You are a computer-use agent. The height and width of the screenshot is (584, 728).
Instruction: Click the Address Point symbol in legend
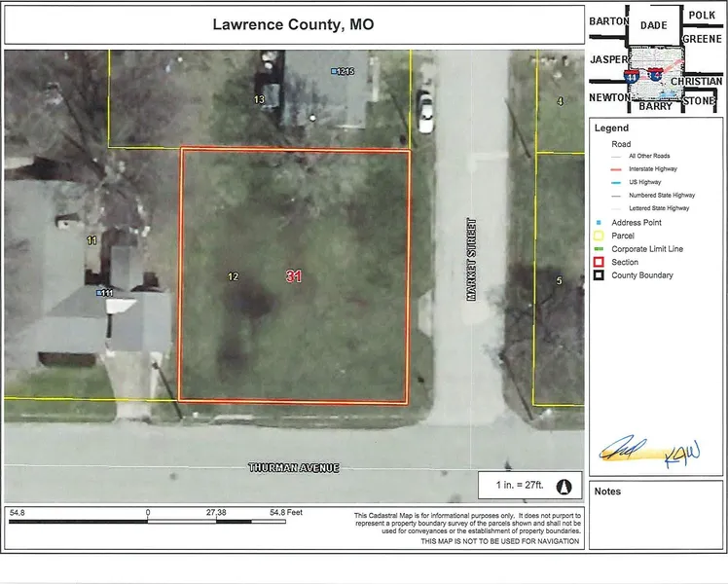point(601,222)
